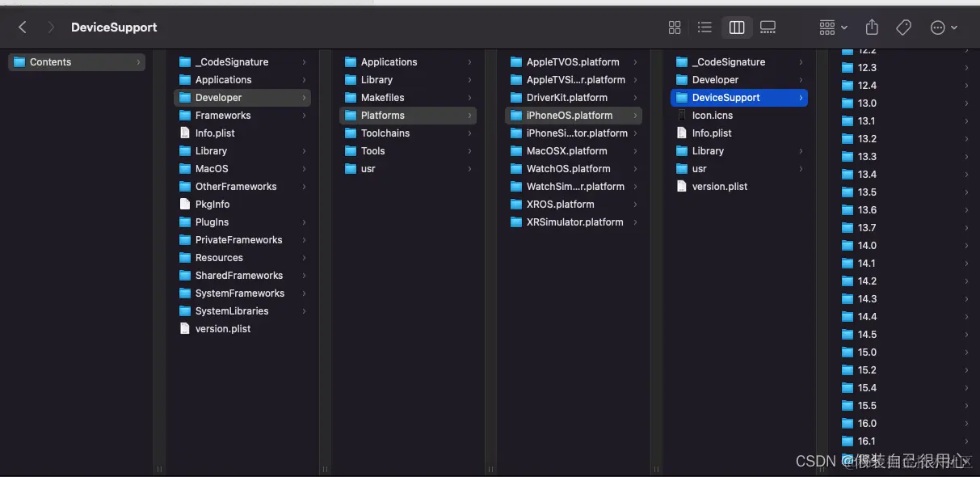Click the Frameworks folder icon
Image resolution: width=980 pixels, height=477 pixels.
(185, 116)
